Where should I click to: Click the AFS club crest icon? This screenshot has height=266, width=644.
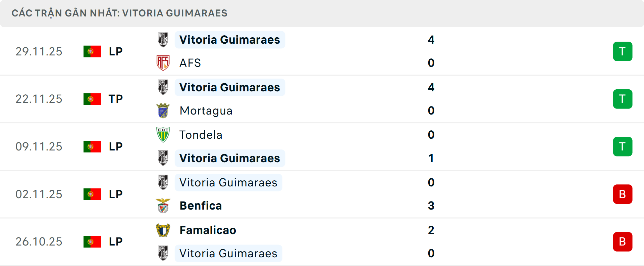coord(163,63)
